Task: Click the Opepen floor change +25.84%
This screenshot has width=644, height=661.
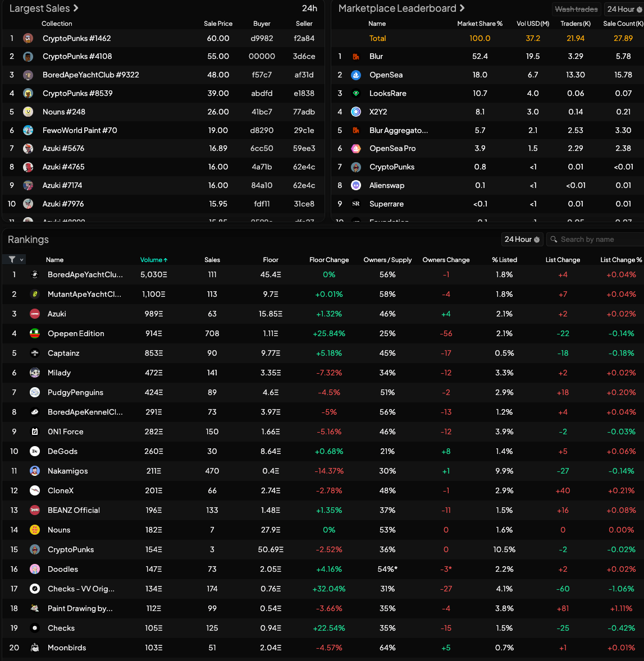Action: [329, 333]
